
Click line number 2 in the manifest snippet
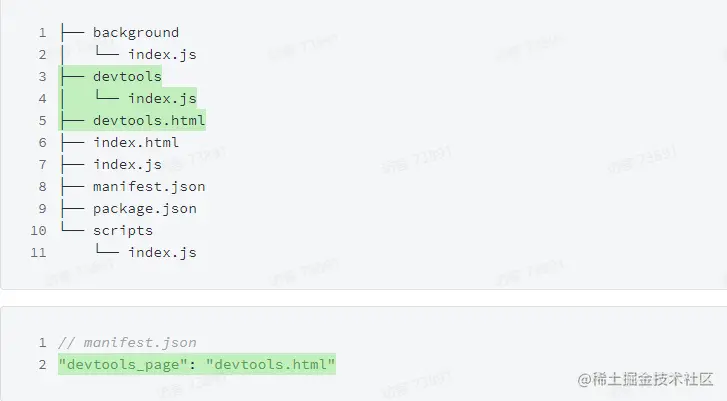click(43, 364)
